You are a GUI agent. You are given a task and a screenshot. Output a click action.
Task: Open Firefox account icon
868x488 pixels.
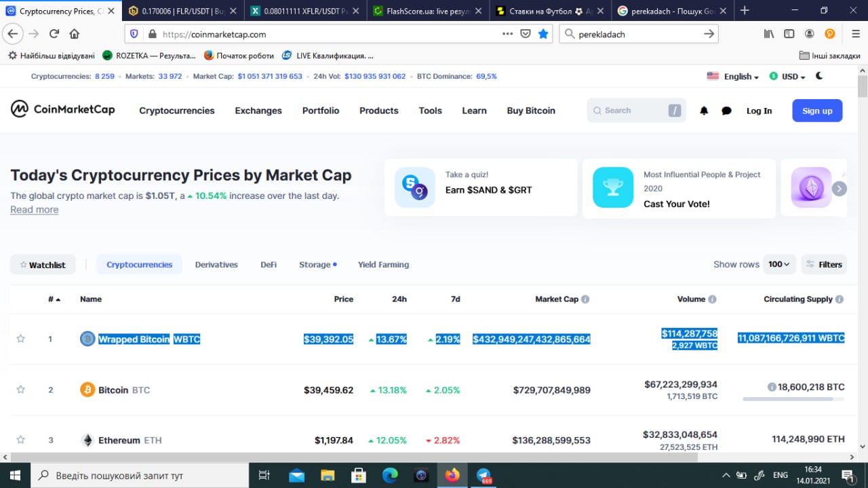point(810,34)
